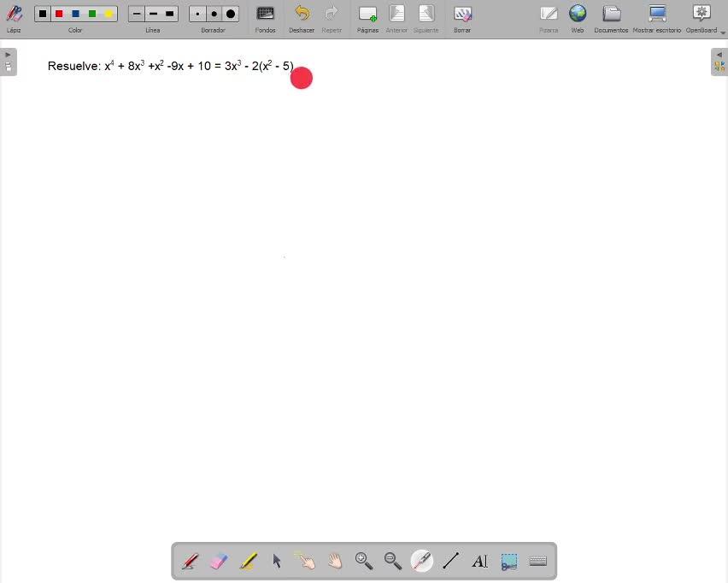Select the small eraser size

(x=197, y=14)
